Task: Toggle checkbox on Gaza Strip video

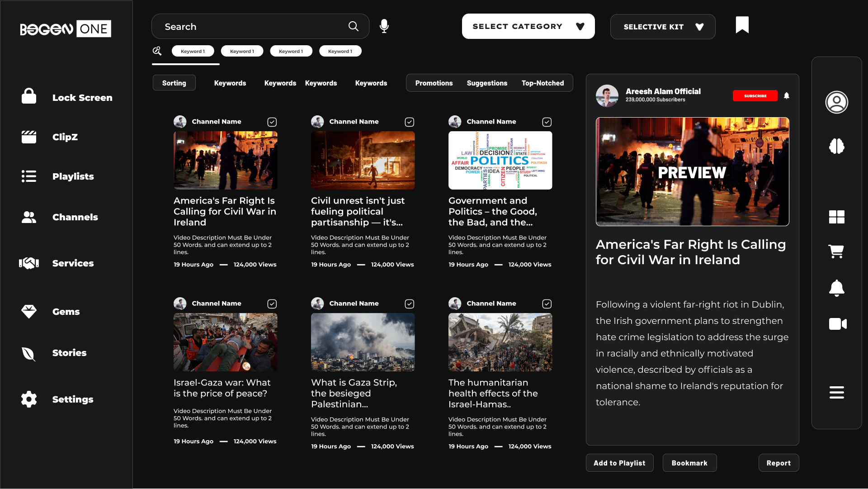Action: pyautogui.click(x=409, y=304)
